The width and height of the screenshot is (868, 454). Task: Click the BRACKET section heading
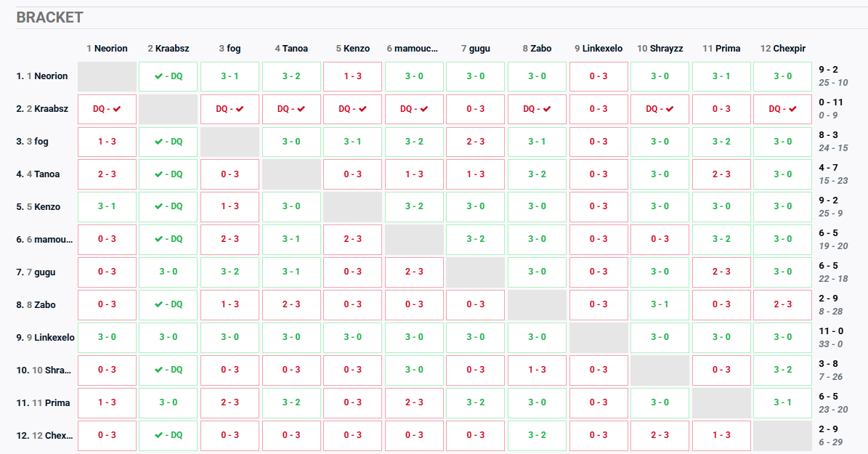pos(50,17)
